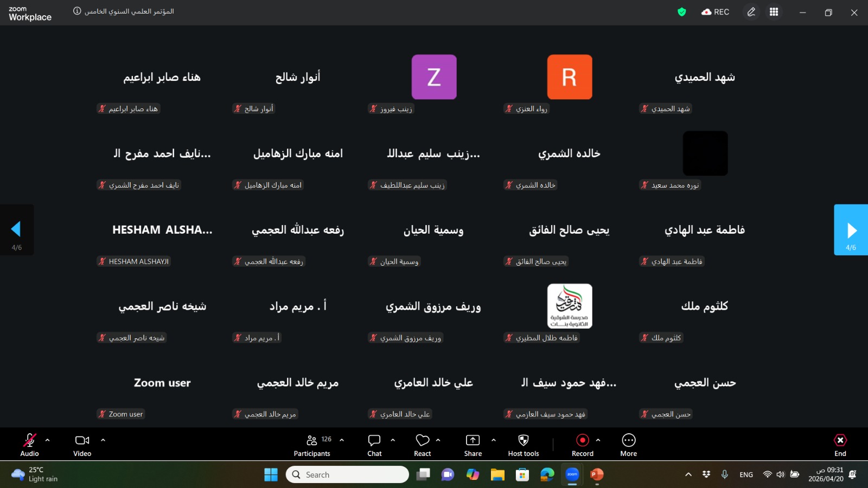Go to next participants page

[851, 230]
